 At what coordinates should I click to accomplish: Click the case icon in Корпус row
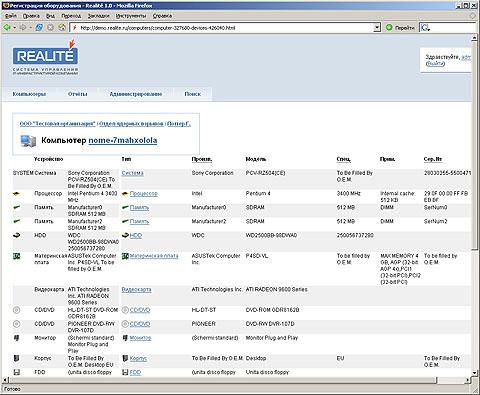click(x=16, y=359)
